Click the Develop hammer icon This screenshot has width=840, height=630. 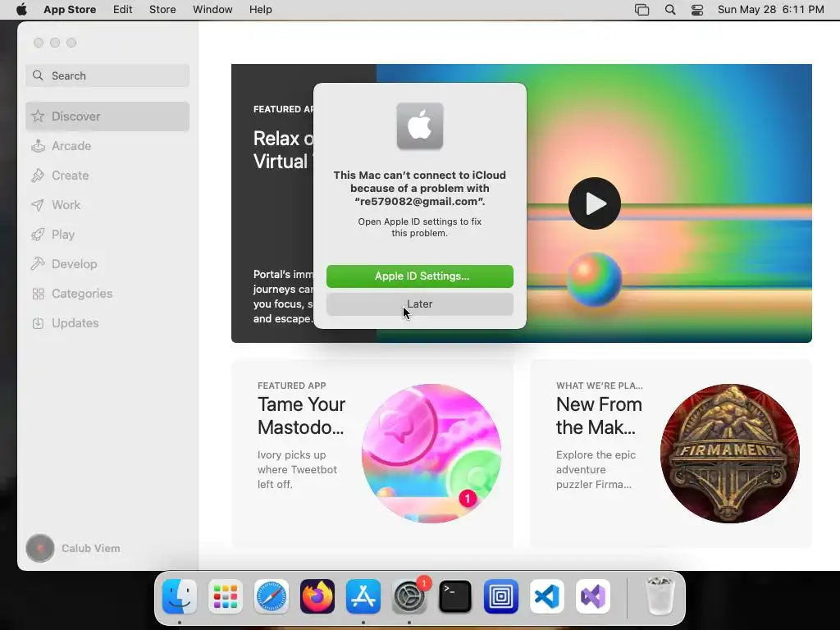tap(38, 263)
